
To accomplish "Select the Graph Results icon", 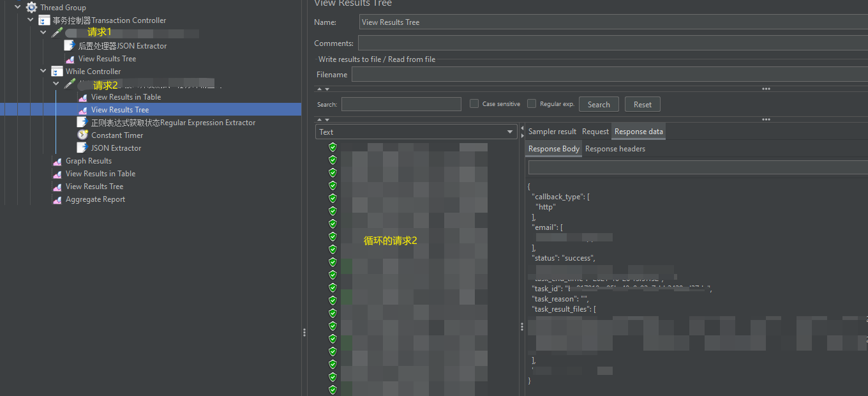I will click(x=57, y=161).
